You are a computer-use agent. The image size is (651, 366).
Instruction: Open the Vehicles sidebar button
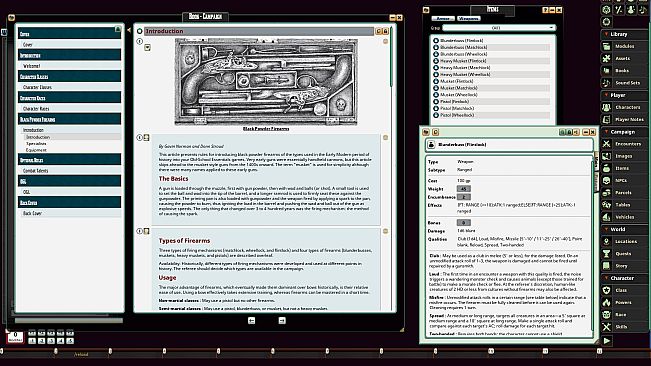point(624,217)
